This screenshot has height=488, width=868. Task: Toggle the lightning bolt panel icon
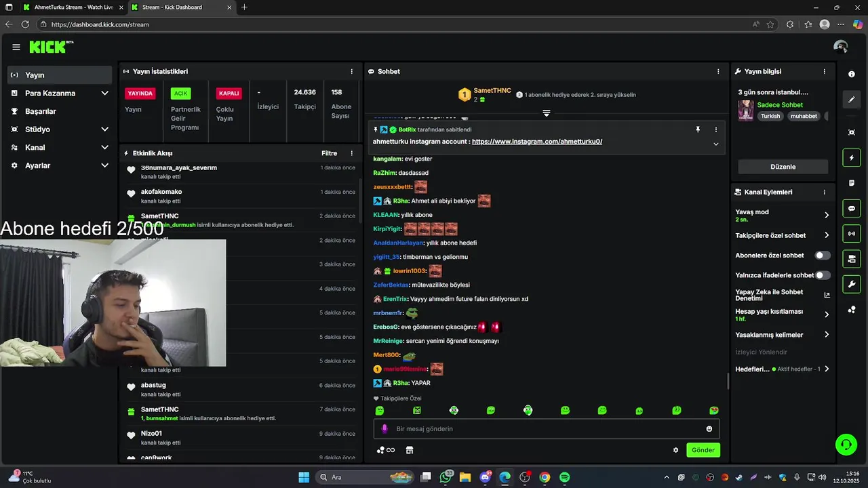tap(852, 158)
